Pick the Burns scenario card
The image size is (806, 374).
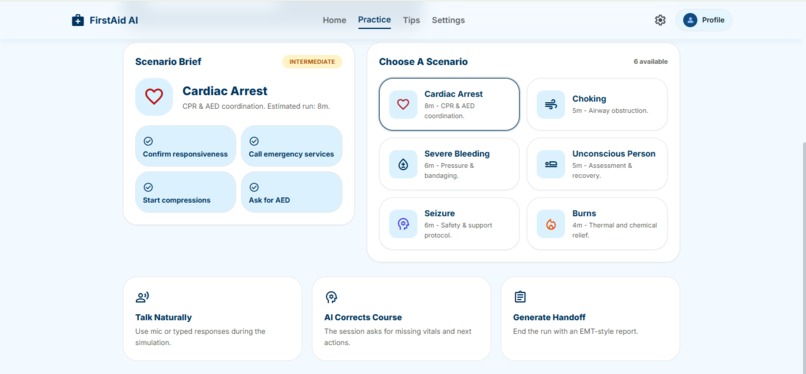597,224
